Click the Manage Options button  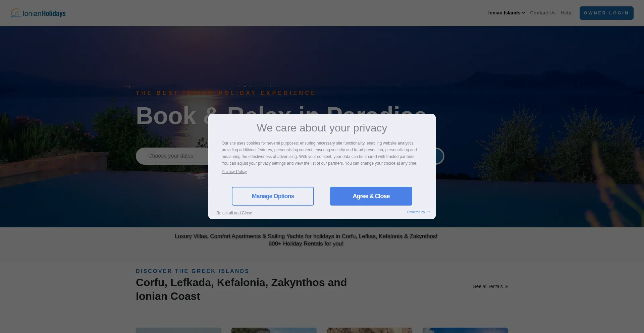[x=273, y=196]
